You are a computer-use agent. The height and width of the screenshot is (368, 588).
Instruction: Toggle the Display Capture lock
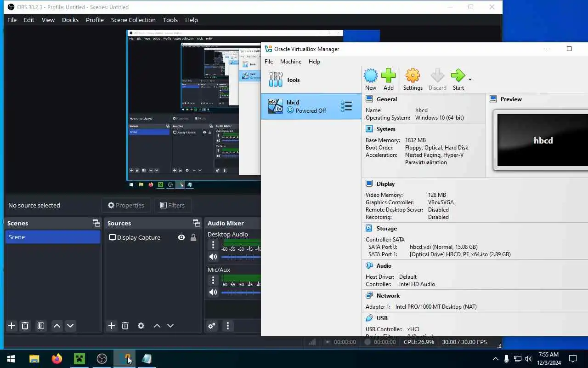tap(193, 237)
